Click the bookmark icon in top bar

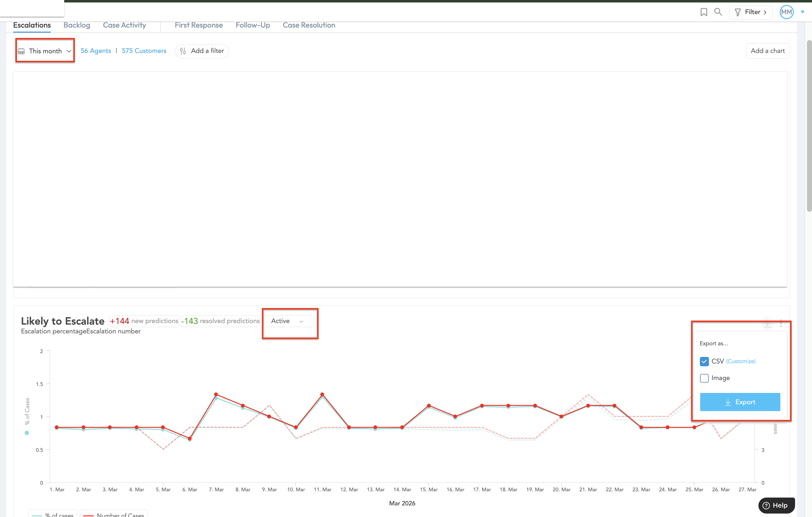pos(703,12)
